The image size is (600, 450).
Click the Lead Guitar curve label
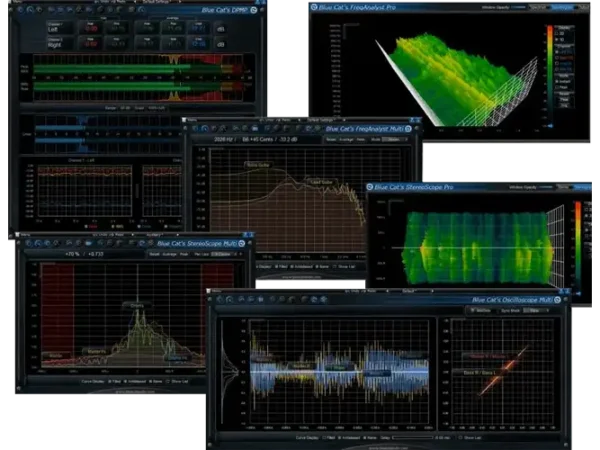pos(321,182)
